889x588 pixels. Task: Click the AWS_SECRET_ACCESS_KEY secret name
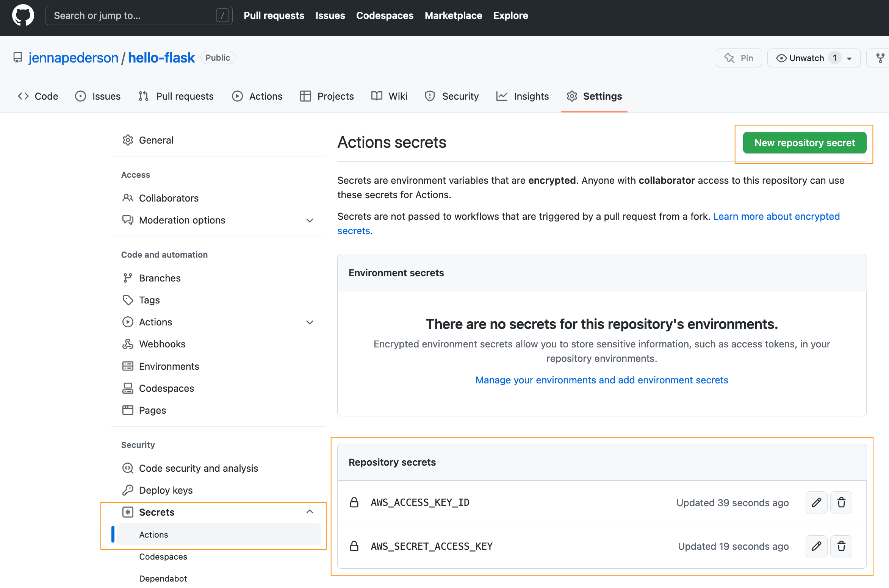(432, 546)
